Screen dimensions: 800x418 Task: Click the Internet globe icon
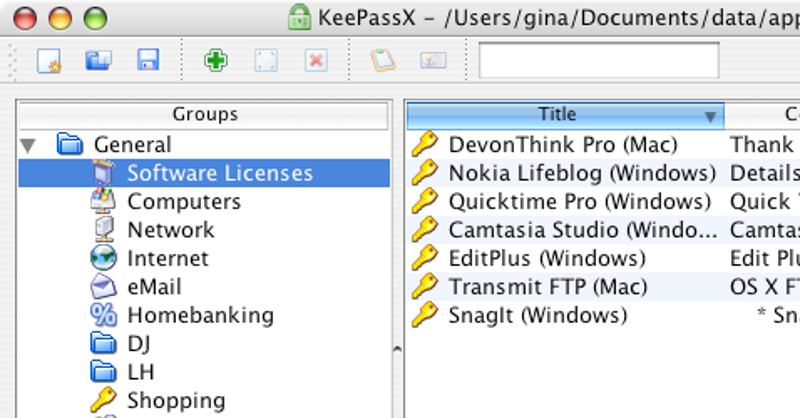(x=104, y=258)
